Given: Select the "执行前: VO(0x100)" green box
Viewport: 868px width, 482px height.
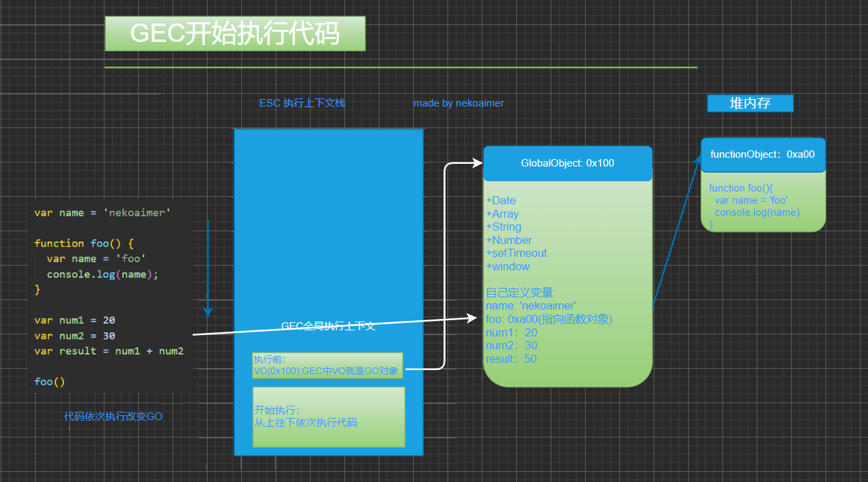Looking at the screenshot, I should [327, 365].
